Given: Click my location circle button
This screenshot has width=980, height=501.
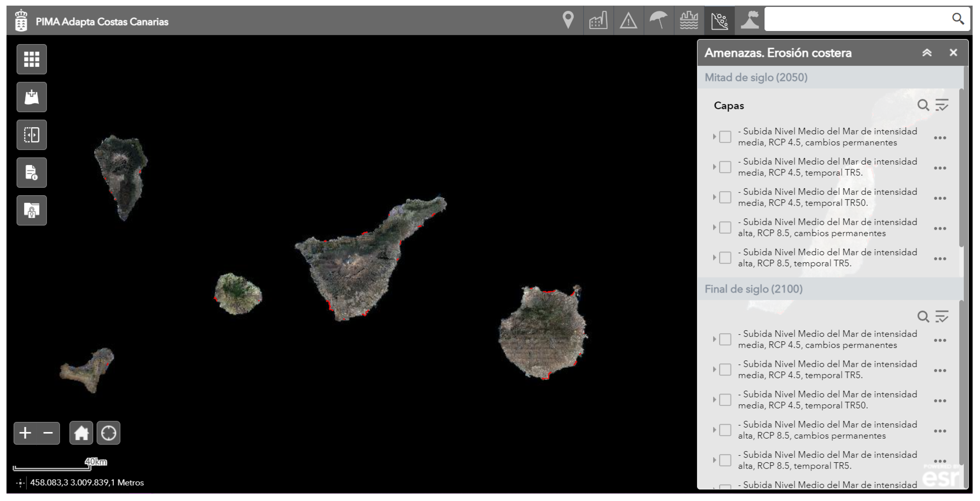Looking at the screenshot, I should click(109, 433).
